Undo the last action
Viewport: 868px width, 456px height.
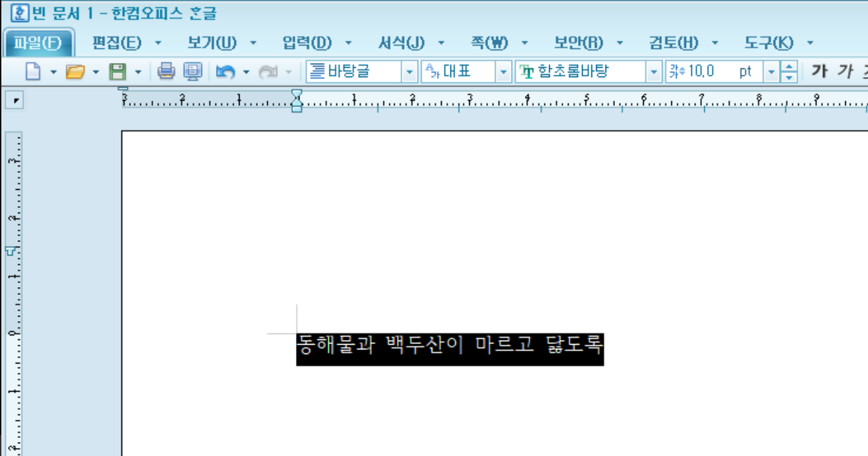point(226,71)
